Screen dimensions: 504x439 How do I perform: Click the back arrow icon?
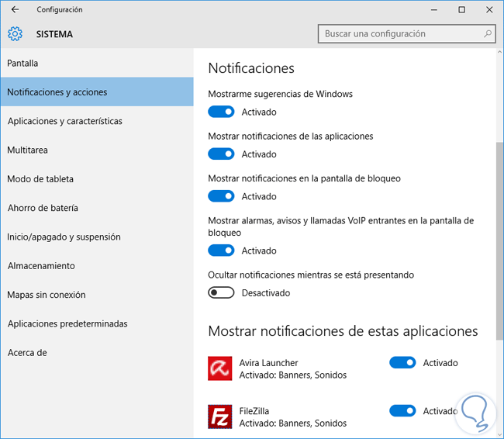[x=16, y=10]
